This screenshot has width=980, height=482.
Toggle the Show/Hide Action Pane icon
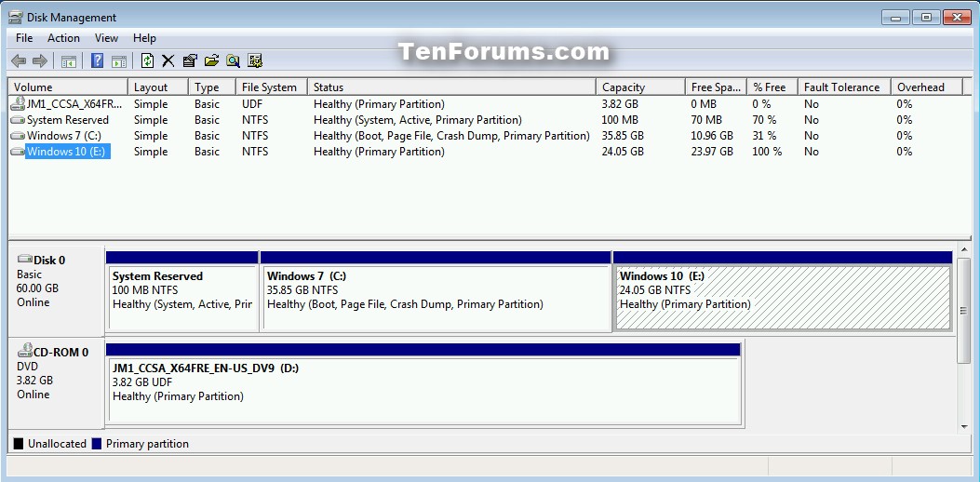click(x=119, y=60)
